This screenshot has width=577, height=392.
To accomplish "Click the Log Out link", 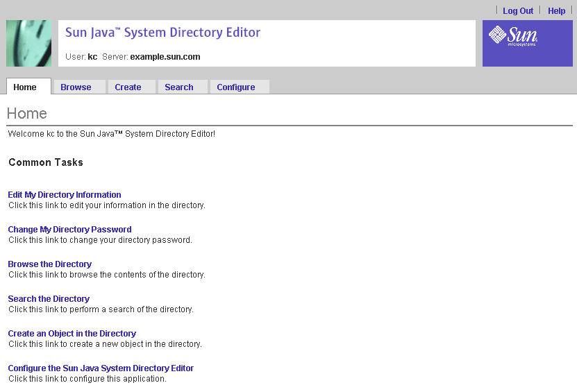I will (x=518, y=11).
